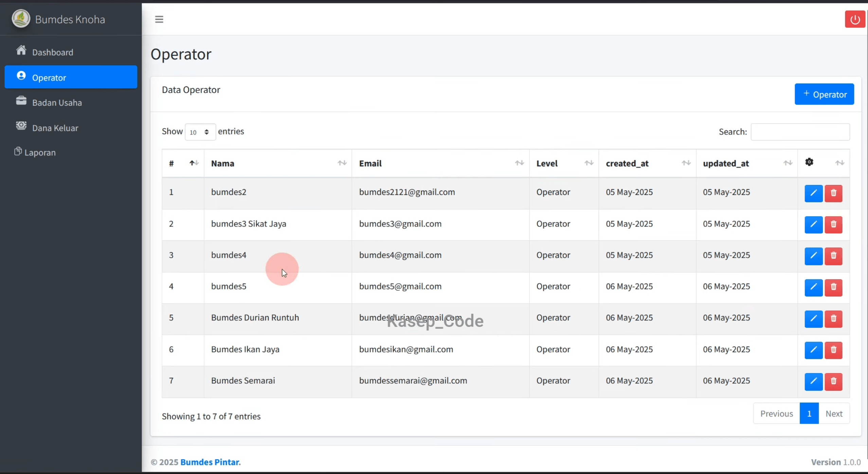Screen dimensions: 868x474
Task: Delete the bumdes3 Sikat Jaya row
Action: 833,224
